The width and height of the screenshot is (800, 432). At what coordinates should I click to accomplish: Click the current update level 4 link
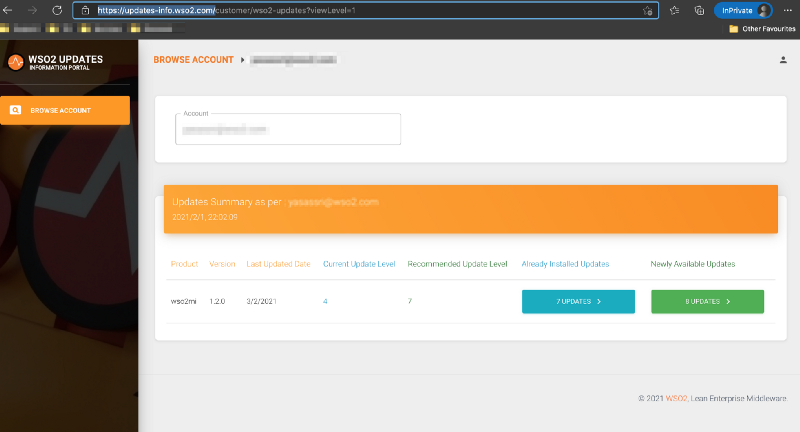tap(325, 300)
